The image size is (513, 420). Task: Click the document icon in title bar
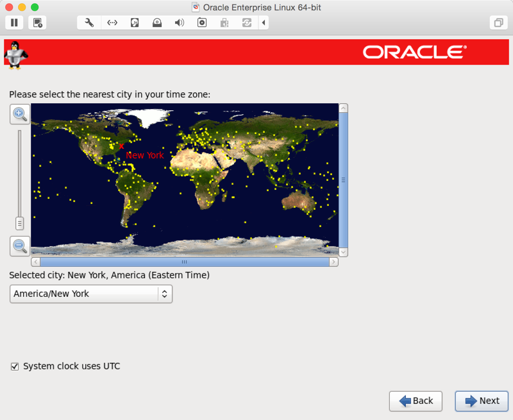pos(196,7)
